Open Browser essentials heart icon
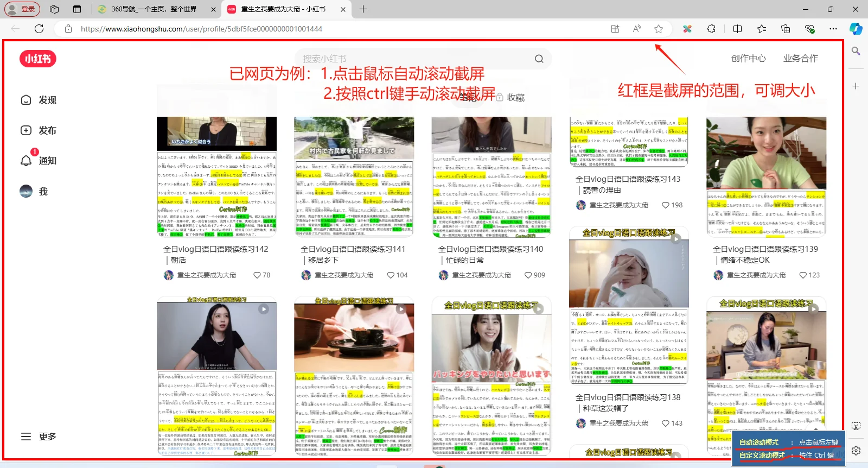 pyautogui.click(x=809, y=29)
